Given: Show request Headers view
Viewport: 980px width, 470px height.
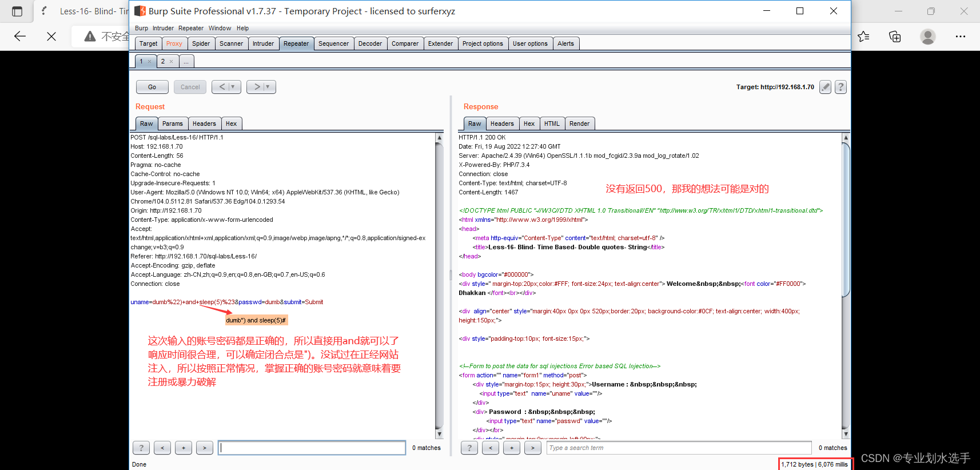Looking at the screenshot, I should click(204, 124).
